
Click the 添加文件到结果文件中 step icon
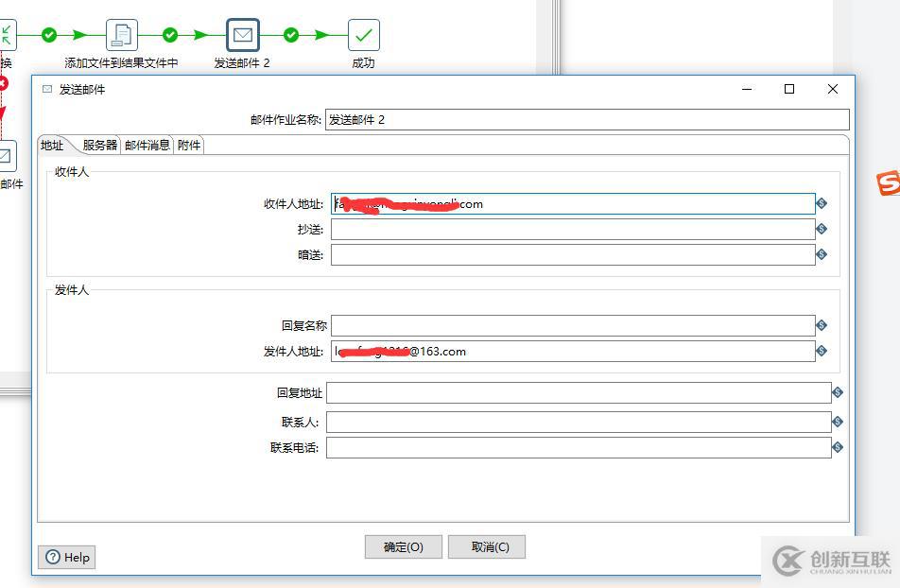point(121,33)
